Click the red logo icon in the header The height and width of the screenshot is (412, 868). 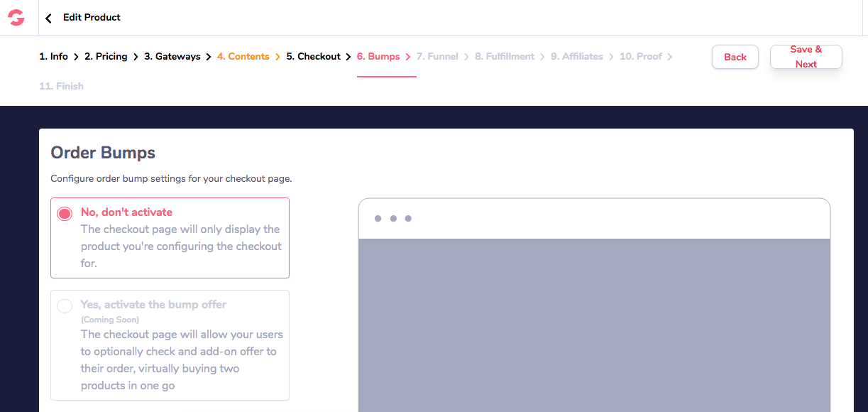tap(16, 18)
